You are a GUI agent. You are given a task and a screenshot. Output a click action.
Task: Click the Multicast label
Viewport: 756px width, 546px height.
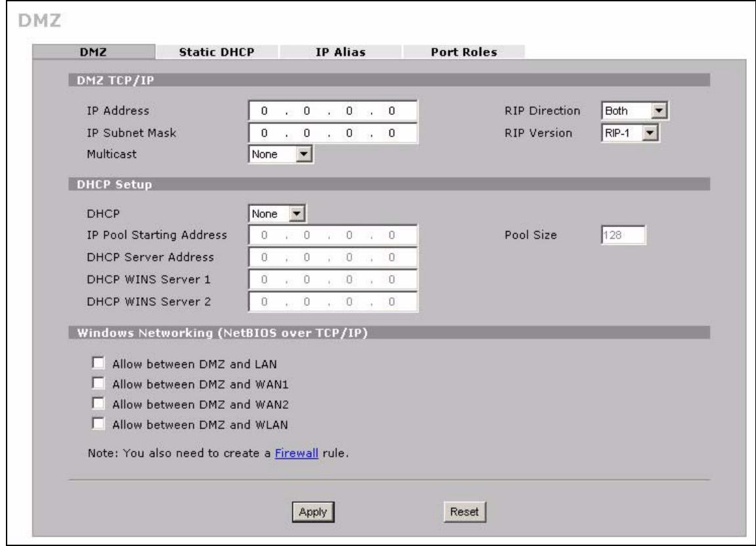coord(112,154)
